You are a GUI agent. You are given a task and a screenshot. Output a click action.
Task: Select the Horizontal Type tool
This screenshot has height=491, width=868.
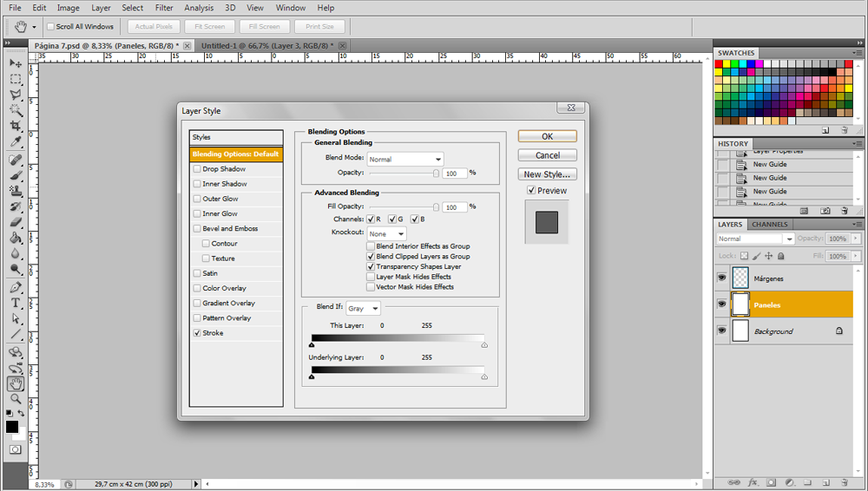[x=16, y=303]
